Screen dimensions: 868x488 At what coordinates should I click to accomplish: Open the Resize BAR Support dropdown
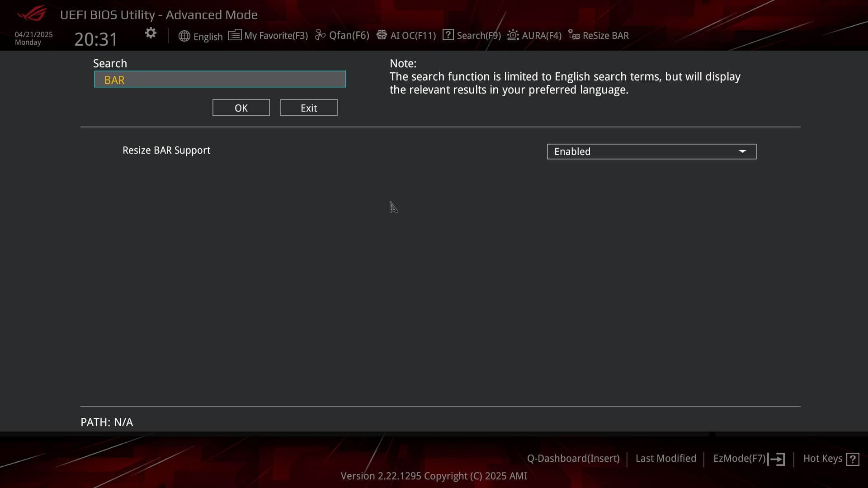651,152
